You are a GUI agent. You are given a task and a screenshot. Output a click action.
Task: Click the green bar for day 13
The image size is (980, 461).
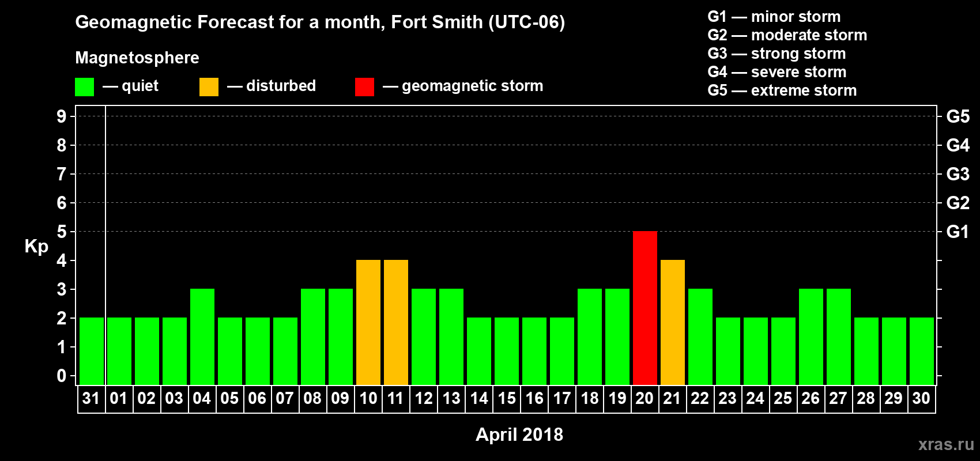point(451,337)
